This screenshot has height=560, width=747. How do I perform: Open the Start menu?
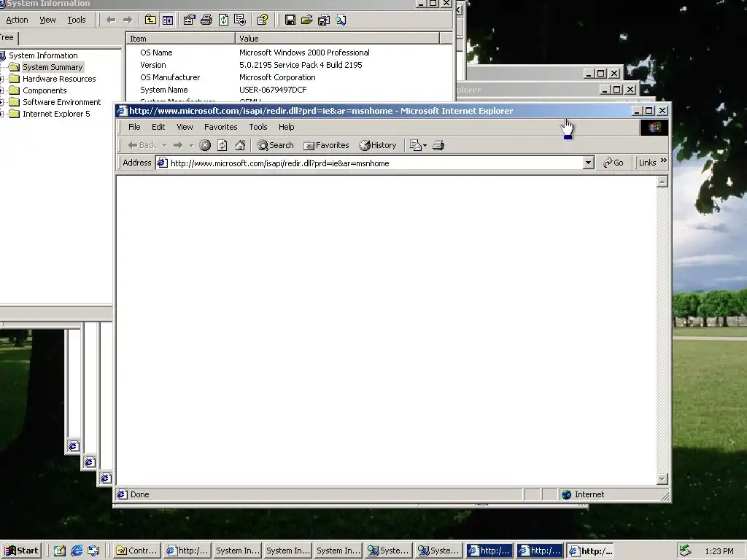21,551
